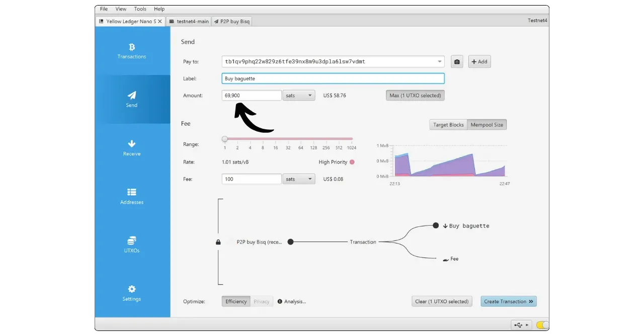Open the Fee unit sats dropdown
This screenshot has width=644, height=336.
click(x=299, y=179)
